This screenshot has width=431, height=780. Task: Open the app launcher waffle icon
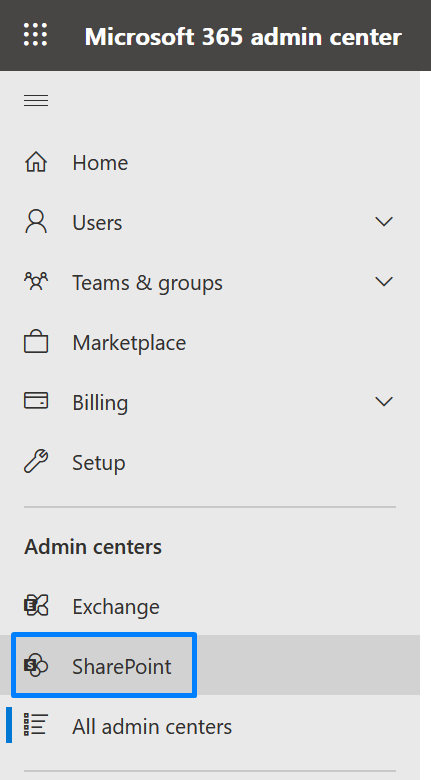[35, 35]
